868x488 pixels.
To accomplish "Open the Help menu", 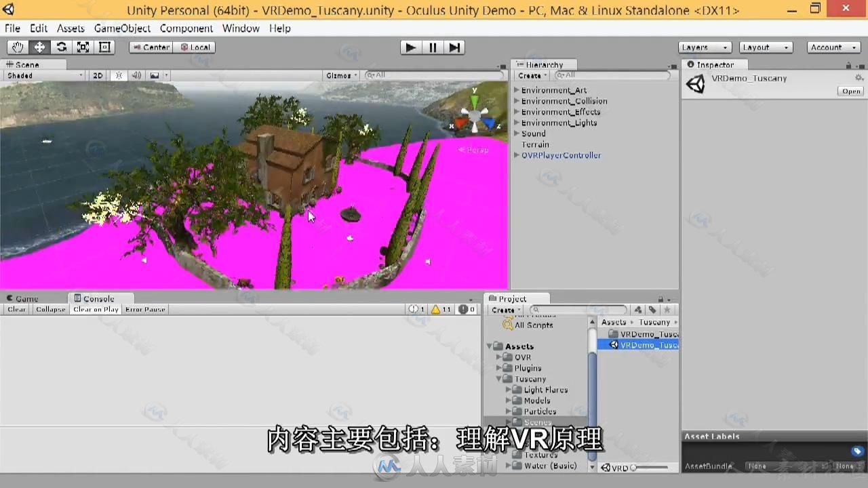I will [280, 28].
